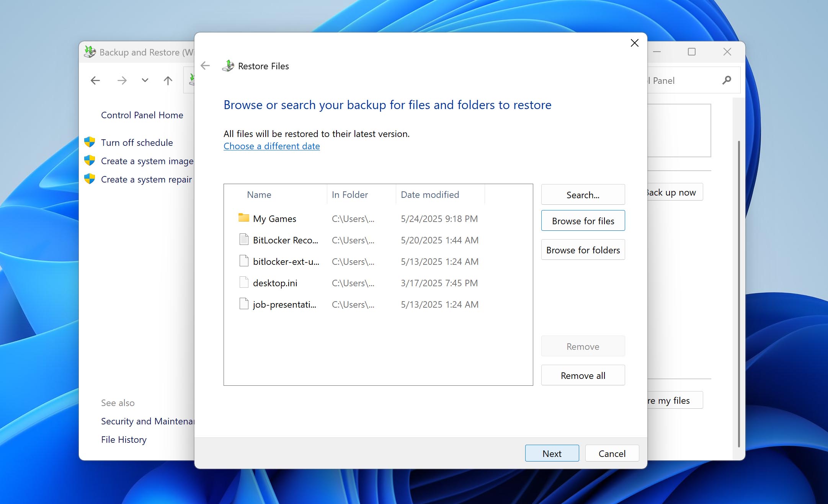Select the bitlocker-ext-u... file name
828x504 pixels.
(286, 262)
